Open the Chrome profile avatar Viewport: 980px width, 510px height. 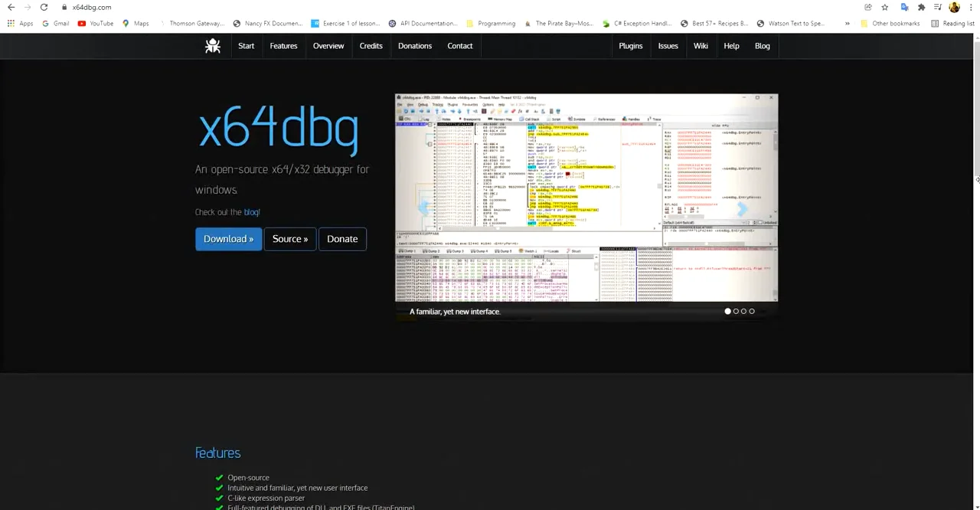[954, 7]
